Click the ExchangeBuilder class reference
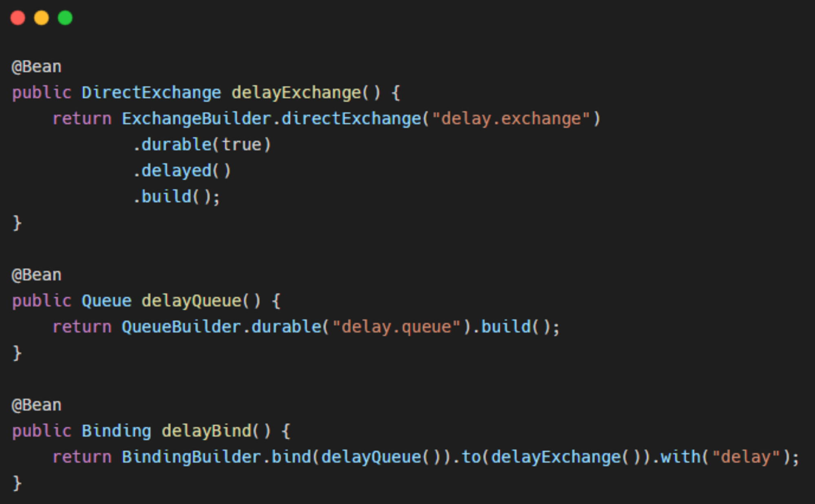The height and width of the screenshot is (504, 815). pyautogui.click(x=196, y=119)
